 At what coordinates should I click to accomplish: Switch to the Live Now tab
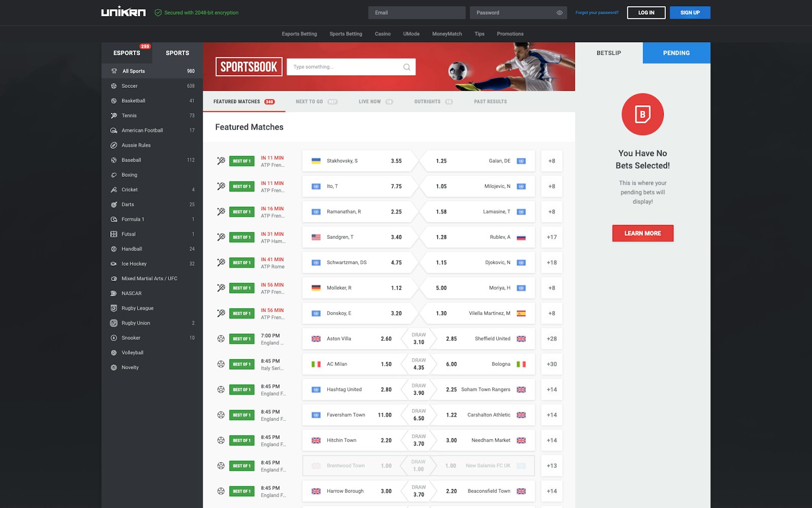click(x=371, y=101)
